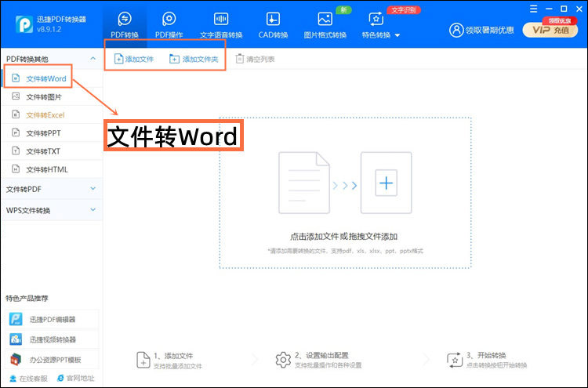Open 迅捷PDF编辑器 recommendation
This screenshot has width=588, height=388.
tap(53, 319)
